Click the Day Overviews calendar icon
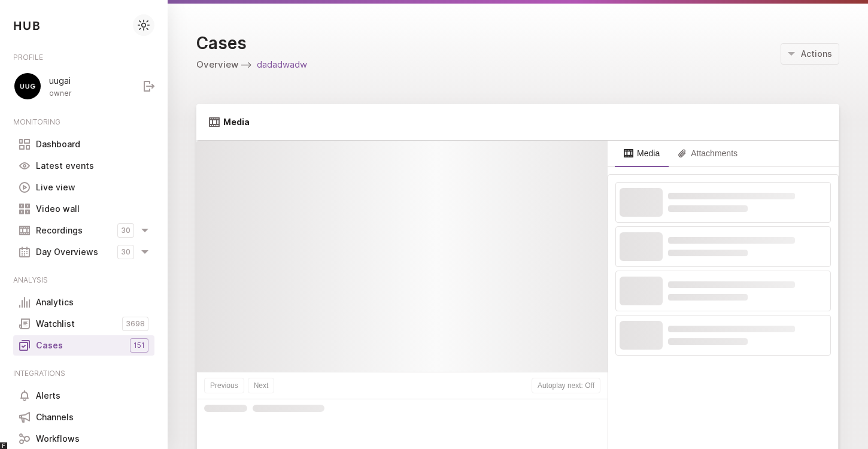Screen dimensions: 868x449 click(x=25, y=252)
